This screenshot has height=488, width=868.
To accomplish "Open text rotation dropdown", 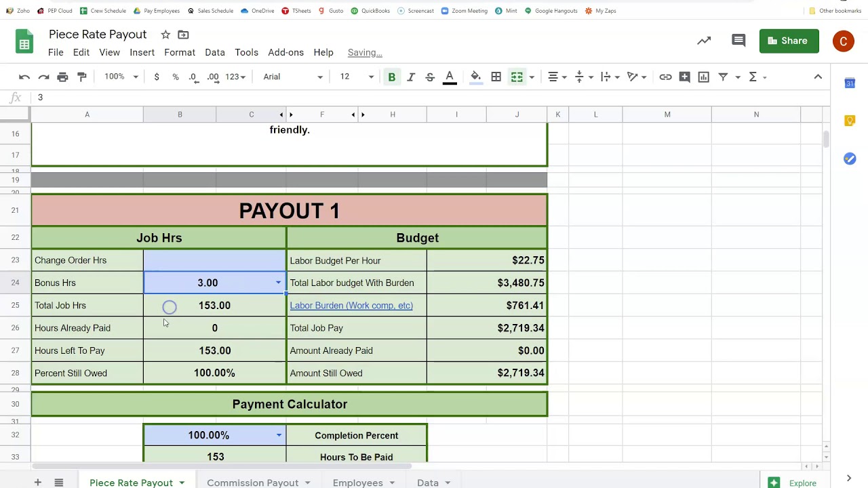I will tap(636, 77).
